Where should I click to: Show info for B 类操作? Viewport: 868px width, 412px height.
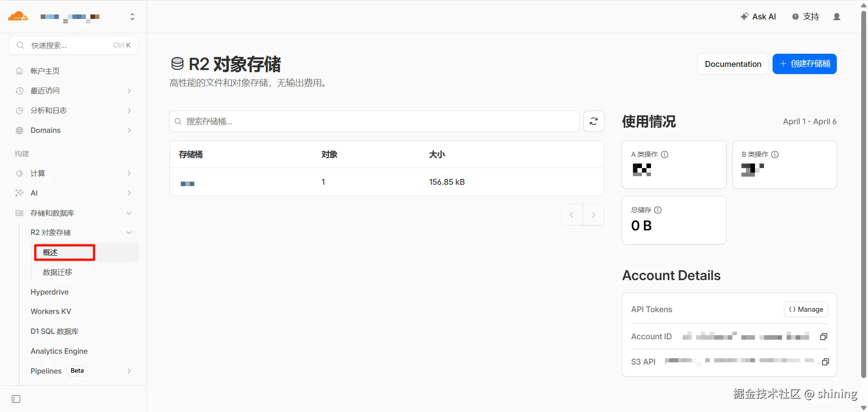click(x=775, y=154)
